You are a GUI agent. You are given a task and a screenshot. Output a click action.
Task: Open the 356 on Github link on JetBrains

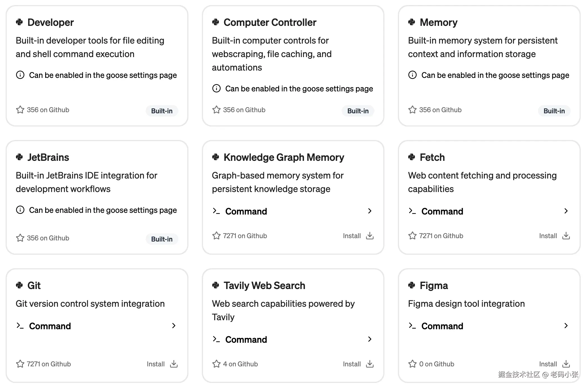(48, 238)
